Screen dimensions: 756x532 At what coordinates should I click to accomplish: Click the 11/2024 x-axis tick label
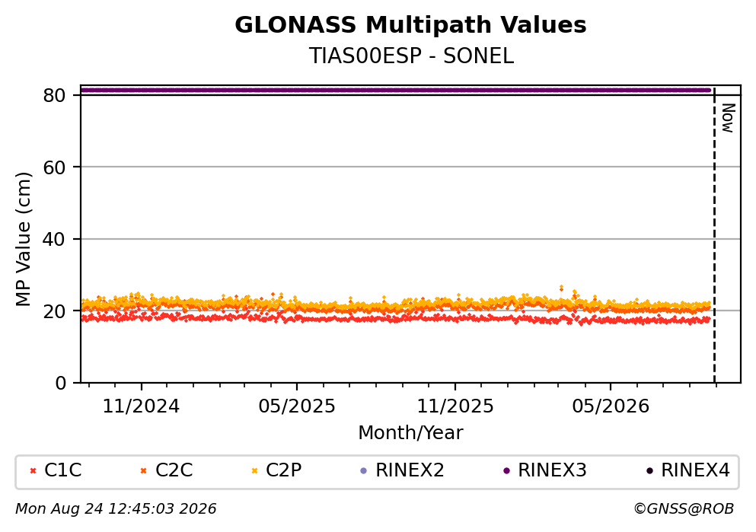pyautogui.click(x=141, y=406)
